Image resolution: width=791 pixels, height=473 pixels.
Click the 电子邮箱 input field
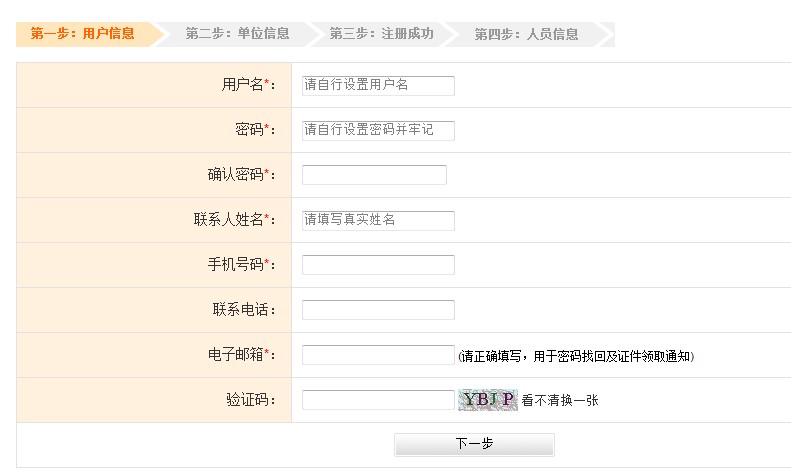pos(378,355)
